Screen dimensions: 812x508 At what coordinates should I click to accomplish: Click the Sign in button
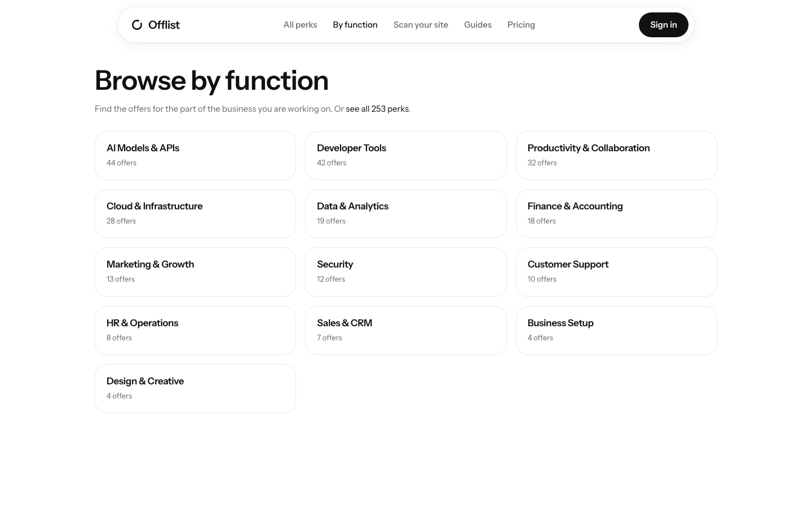[x=663, y=25]
